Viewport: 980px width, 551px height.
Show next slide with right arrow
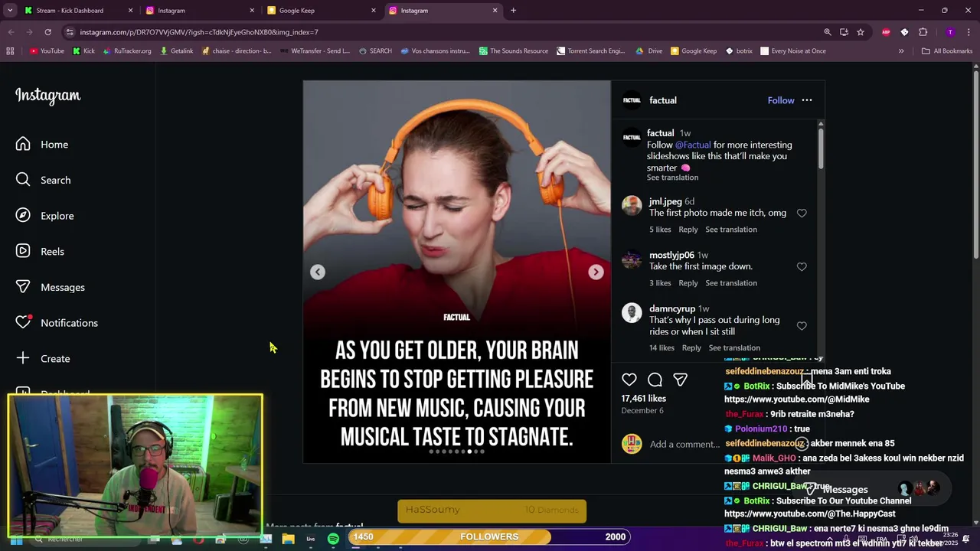[596, 272]
